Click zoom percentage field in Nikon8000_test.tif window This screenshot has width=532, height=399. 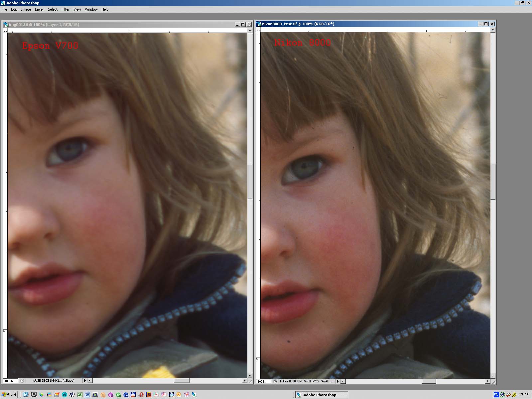coord(264,381)
